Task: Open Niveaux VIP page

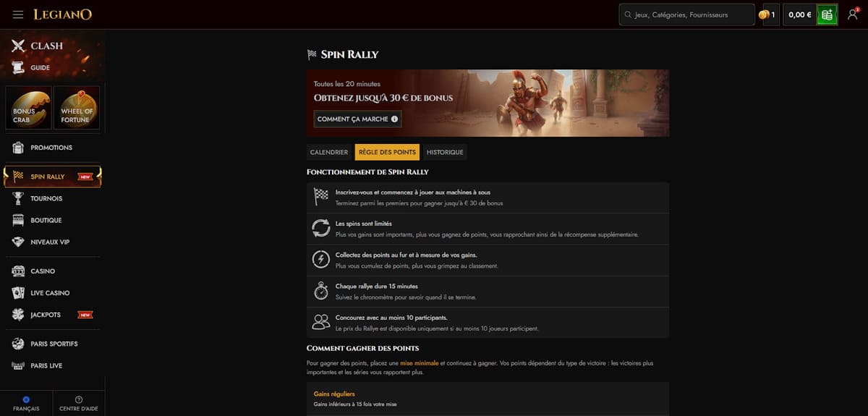Action: pos(50,242)
